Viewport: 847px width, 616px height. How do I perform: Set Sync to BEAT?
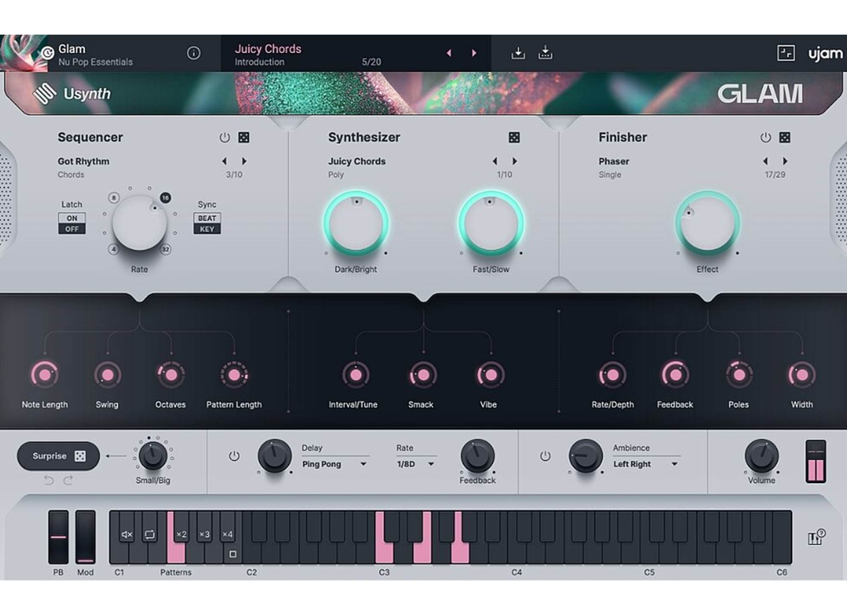pyautogui.click(x=207, y=218)
